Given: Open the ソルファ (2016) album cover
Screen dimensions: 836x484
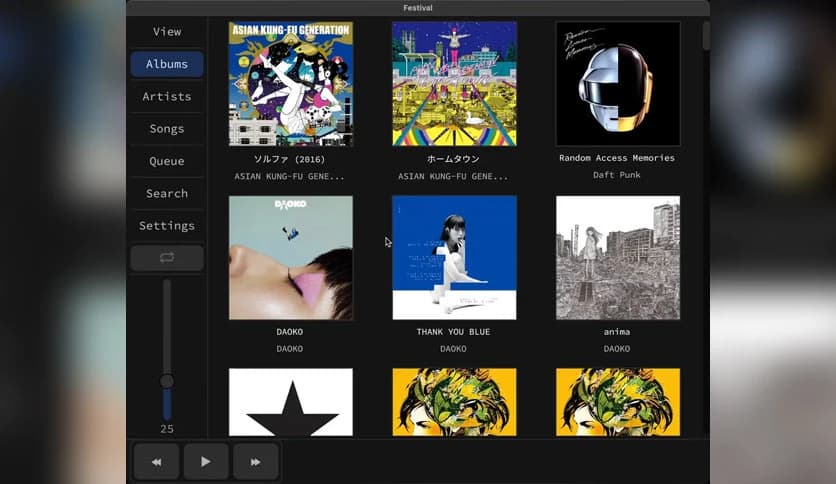Looking at the screenshot, I should click(x=291, y=84).
